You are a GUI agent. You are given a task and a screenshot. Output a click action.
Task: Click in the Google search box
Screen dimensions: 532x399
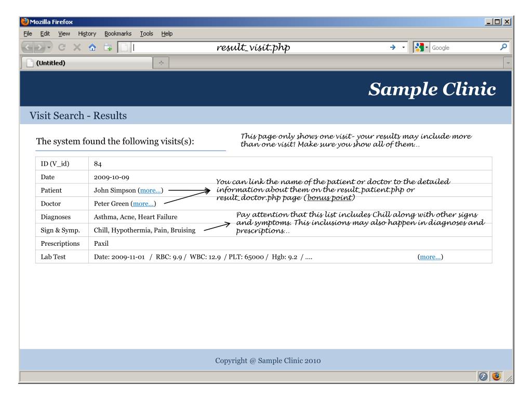pyautogui.click(x=464, y=48)
